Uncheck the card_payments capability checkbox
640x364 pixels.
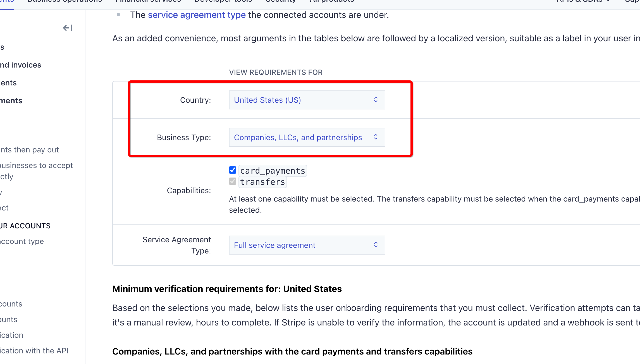point(232,170)
